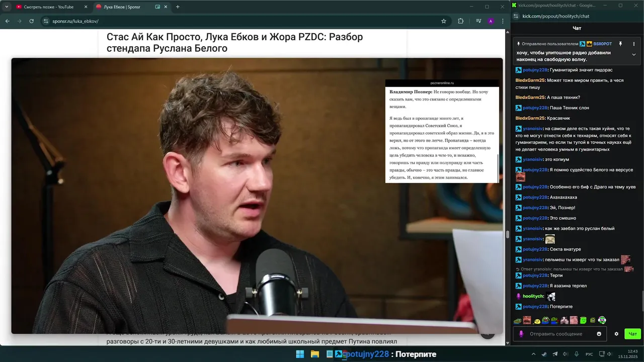The width and height of the screenshot is (644, 362).
Task: Pick the sleepy green blob emote
Action: 583,320
